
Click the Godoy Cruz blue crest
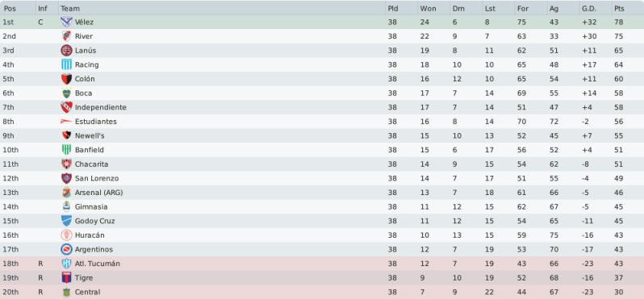click(66, 221)
